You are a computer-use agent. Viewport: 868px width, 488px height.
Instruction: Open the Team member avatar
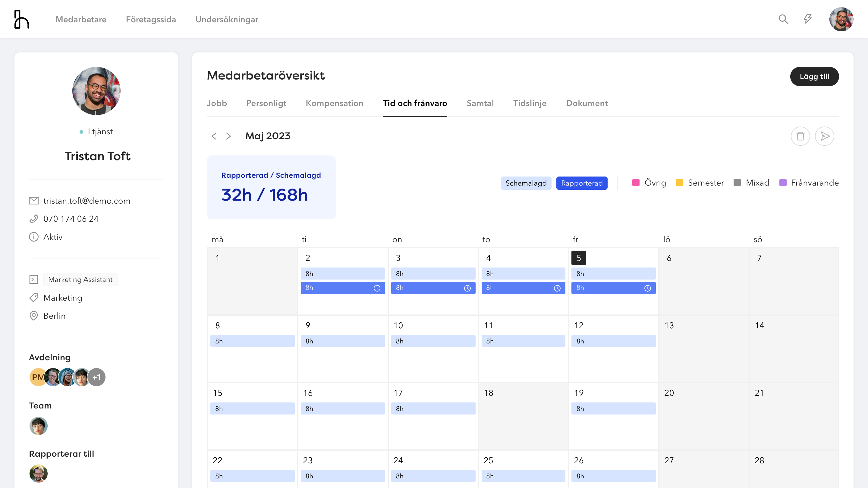tap(38, 426)
